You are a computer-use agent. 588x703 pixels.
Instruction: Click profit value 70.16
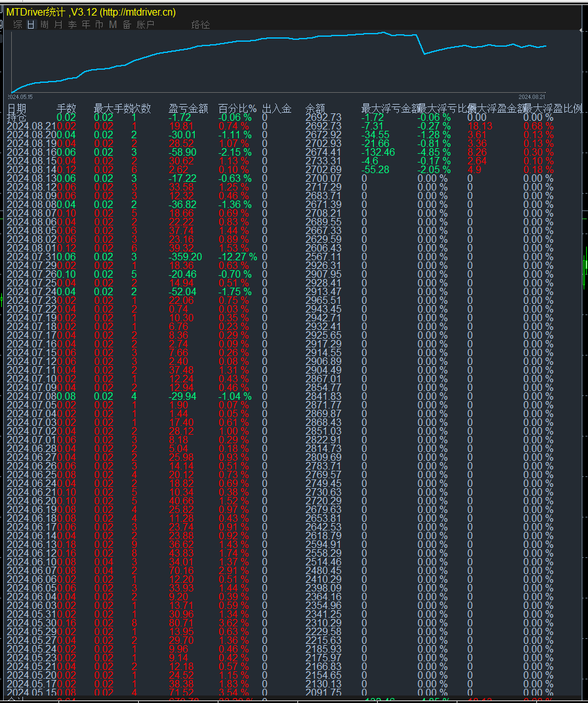click(181, 571)
